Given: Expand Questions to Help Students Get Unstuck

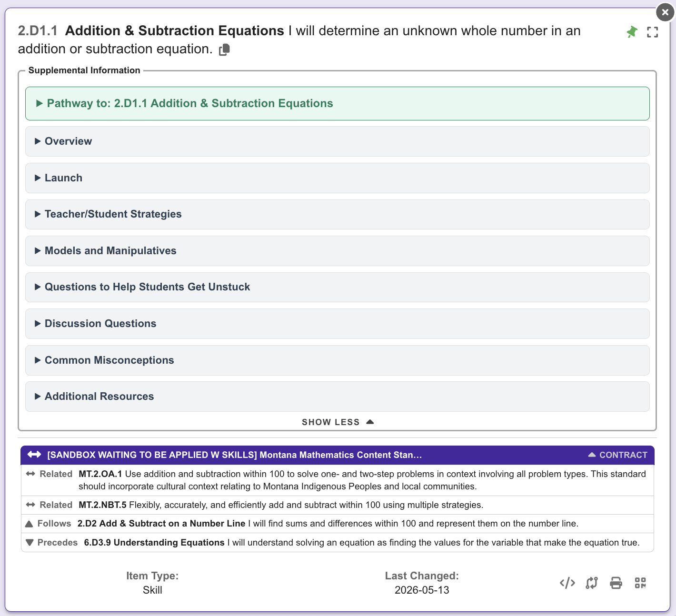Looking at the screenshot, I should pos(338,287).
